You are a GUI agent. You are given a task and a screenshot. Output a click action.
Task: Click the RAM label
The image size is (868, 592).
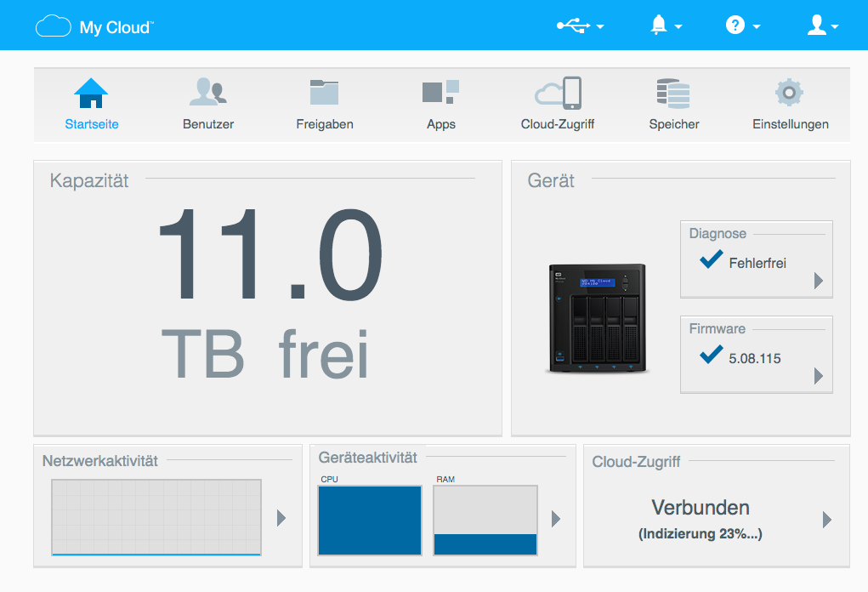[445, 479]
